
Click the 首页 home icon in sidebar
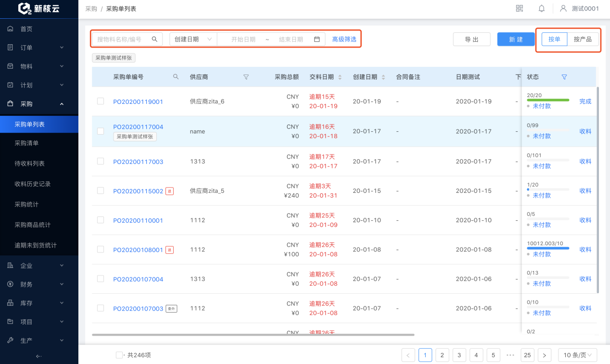point(11,29)
